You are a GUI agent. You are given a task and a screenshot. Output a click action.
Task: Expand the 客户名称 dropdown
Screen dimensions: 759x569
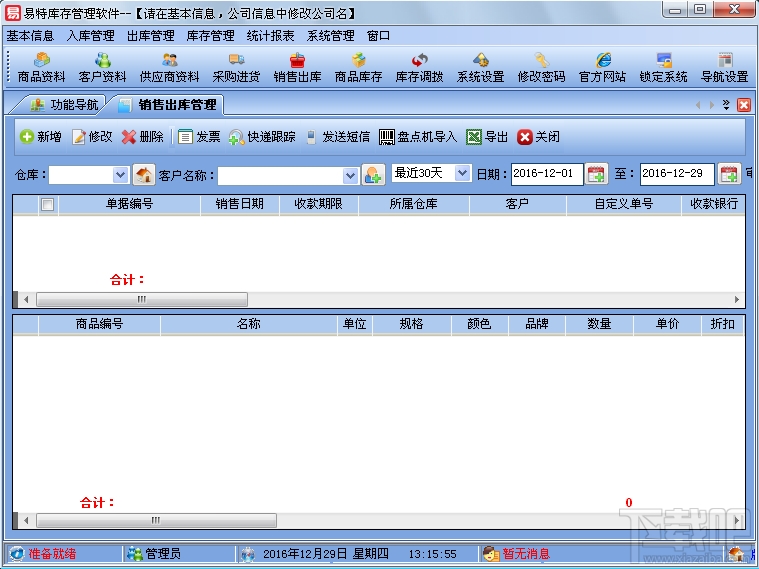350,175
